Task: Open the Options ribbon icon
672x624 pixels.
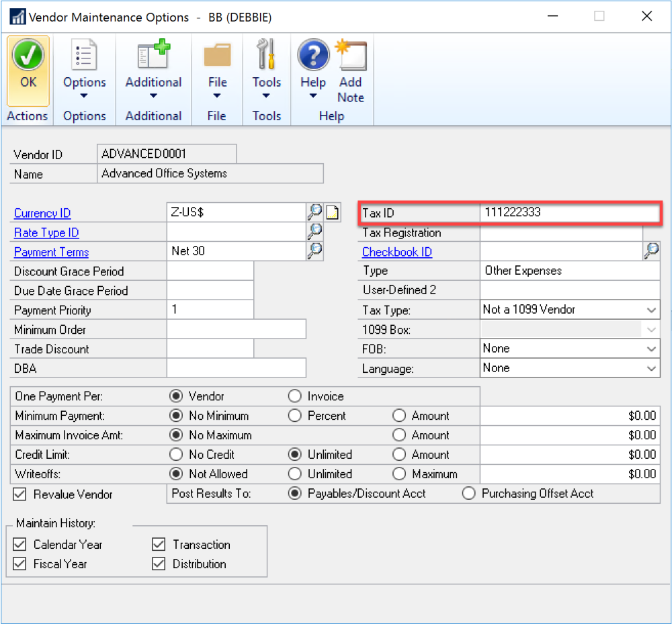Action: 84,56
